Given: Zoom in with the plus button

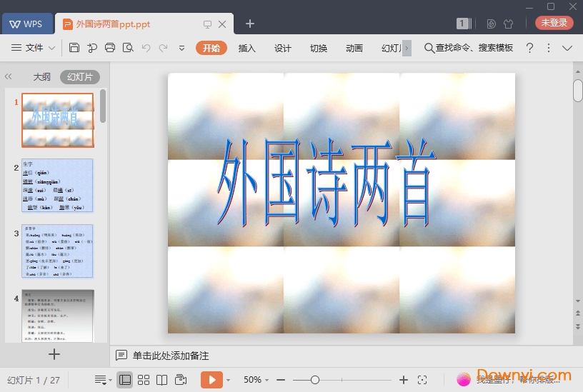Looking at the screenshot, I should coord(404,380).
